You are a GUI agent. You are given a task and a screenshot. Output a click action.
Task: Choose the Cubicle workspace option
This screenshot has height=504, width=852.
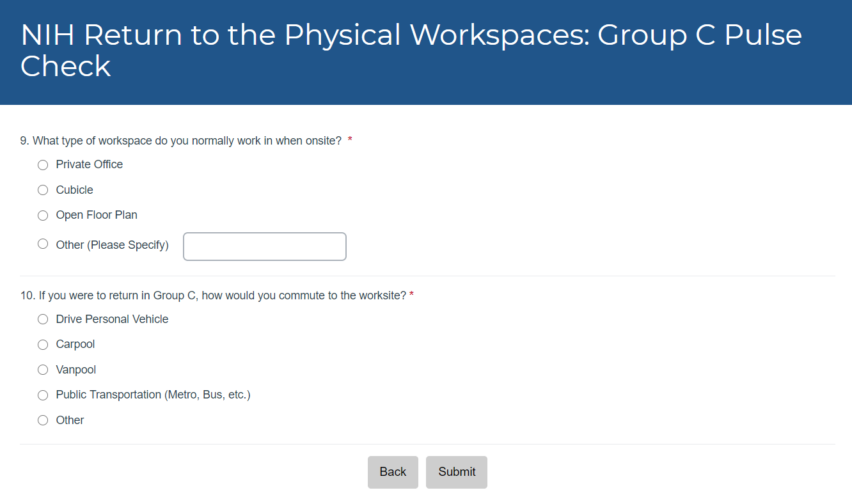(x=43, y=190)
